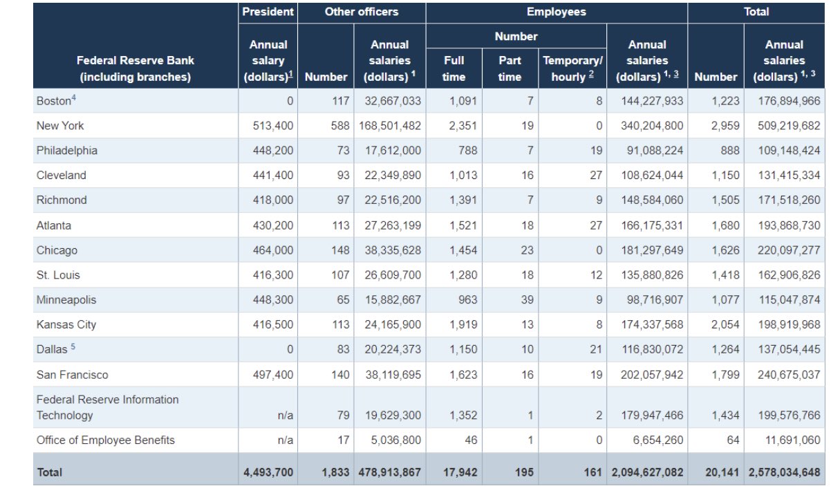Click Boston officer salaries 32,667,033
Screen dimensions: 840x504
(393, 101)
